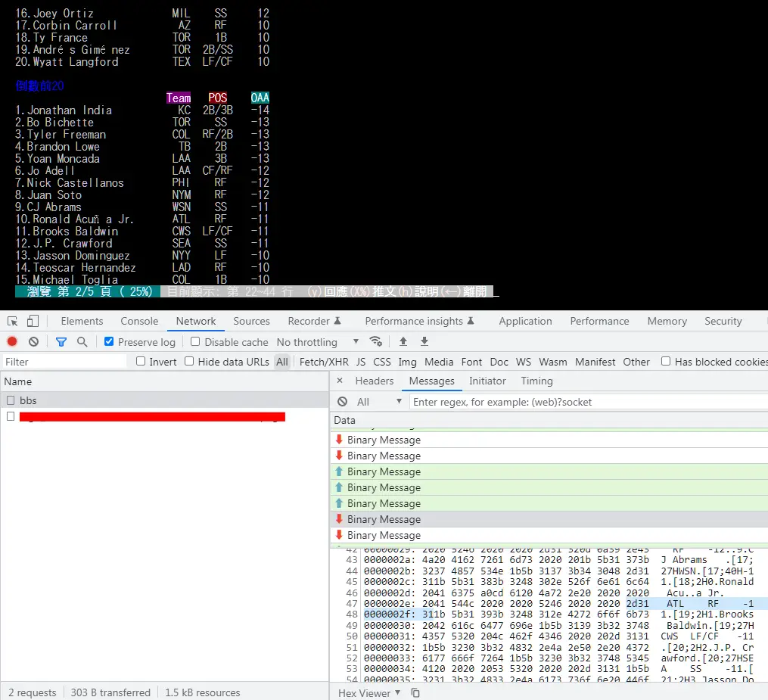
Task: Toggle the device toolbar icon
Action: 33,322
